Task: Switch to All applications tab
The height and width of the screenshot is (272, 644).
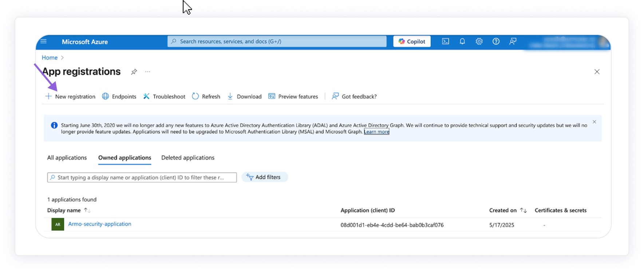Action: [67, 158]
